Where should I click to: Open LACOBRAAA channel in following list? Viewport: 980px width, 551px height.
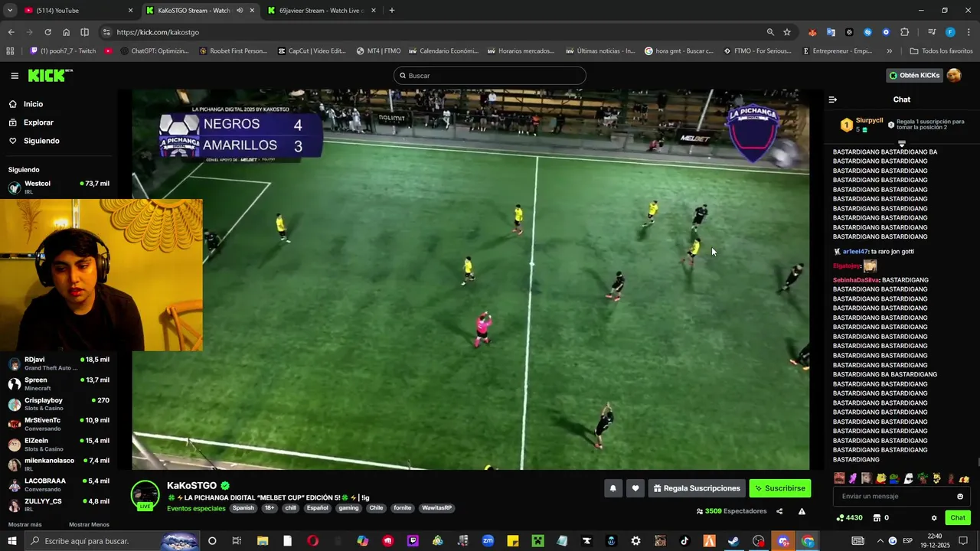[59, 485]
